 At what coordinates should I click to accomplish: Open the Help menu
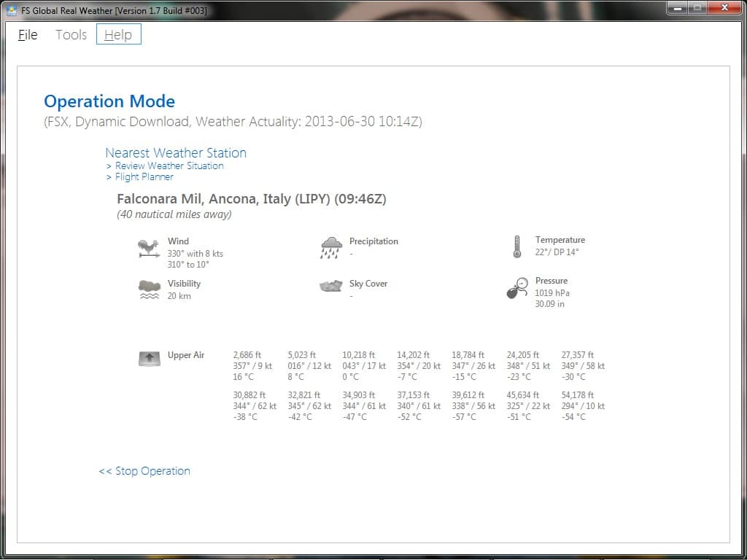pos(118,34)
